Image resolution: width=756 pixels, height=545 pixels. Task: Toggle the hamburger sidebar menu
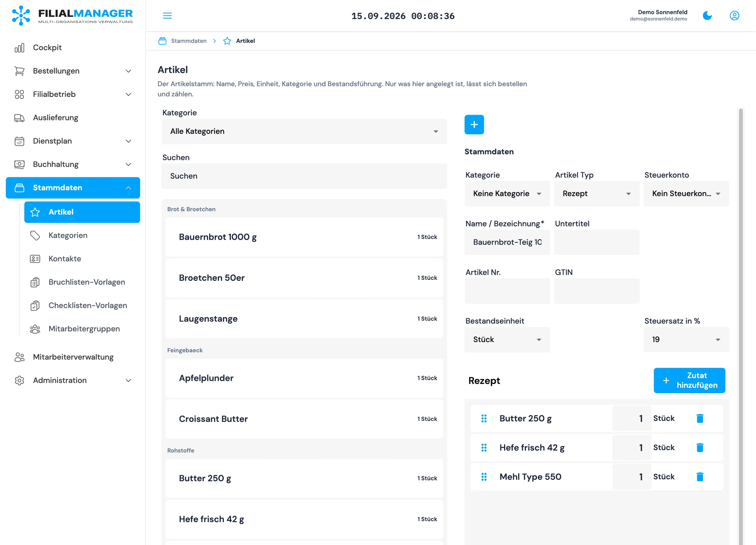click(x=167, y=16)
